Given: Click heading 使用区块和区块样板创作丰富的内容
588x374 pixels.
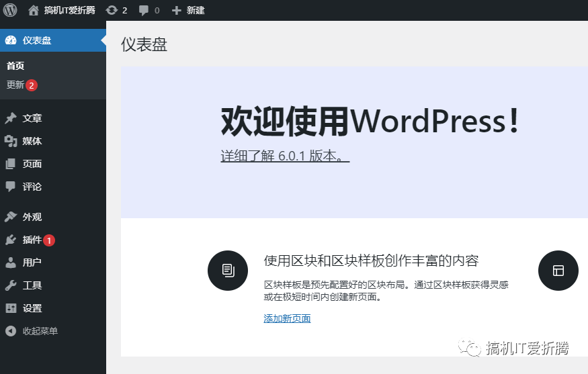Looking at the screenshot, I should click(x=371, y=261).
